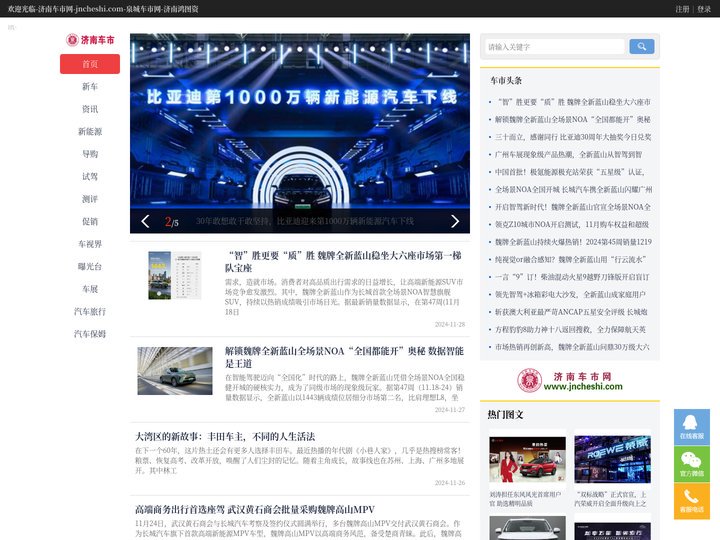Open 曝光台 menu item
Image resolution: width=720 pixels, height=540 pixels.
click(x=90, y=266)
